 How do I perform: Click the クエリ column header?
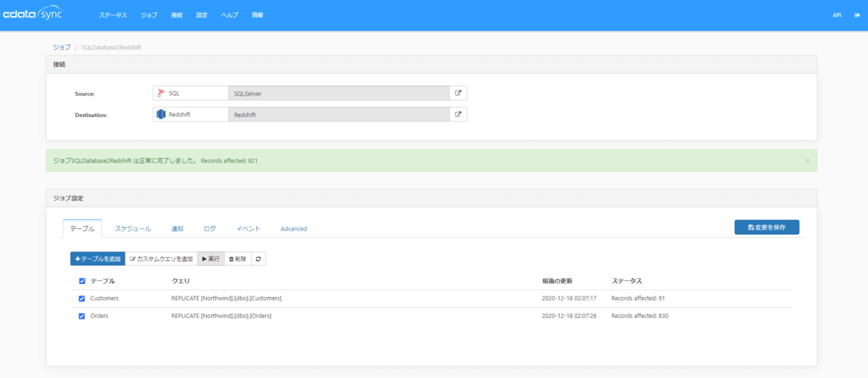(x=180, y=281)
